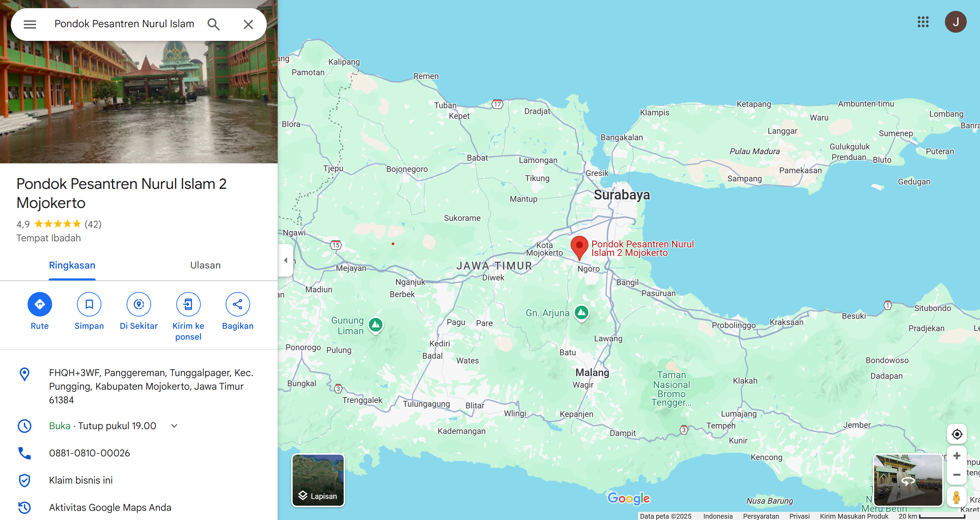Select the Pegman Street View icon

[x=957, y=497]
